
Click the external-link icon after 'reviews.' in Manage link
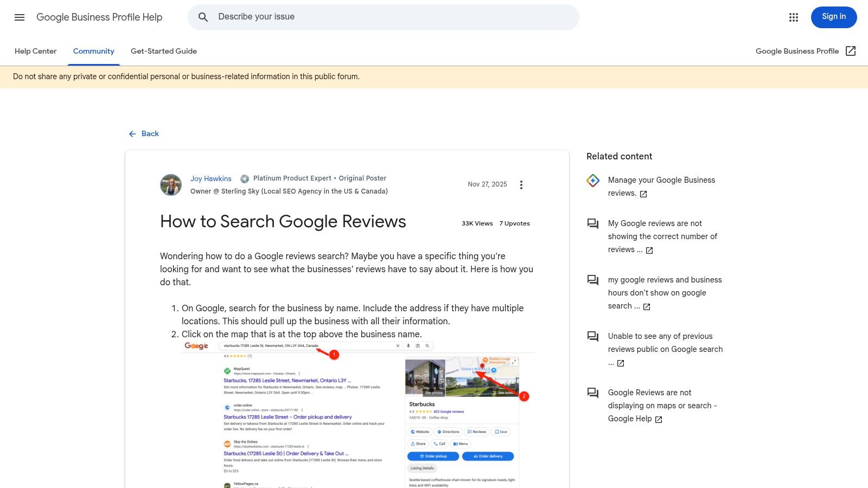pyautogui.click(x=643, y=194)
